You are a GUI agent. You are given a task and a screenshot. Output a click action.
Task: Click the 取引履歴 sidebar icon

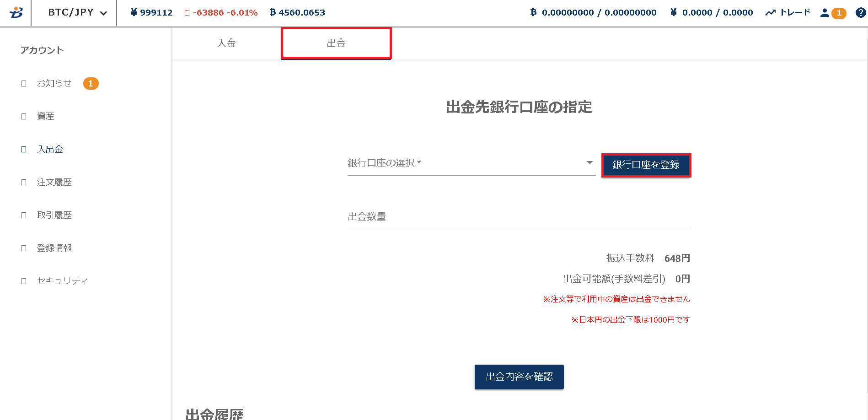tap(24, 215)
